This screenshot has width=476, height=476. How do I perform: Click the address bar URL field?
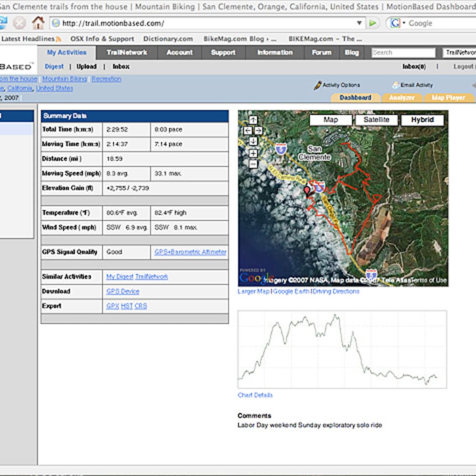tap(206, 23)
